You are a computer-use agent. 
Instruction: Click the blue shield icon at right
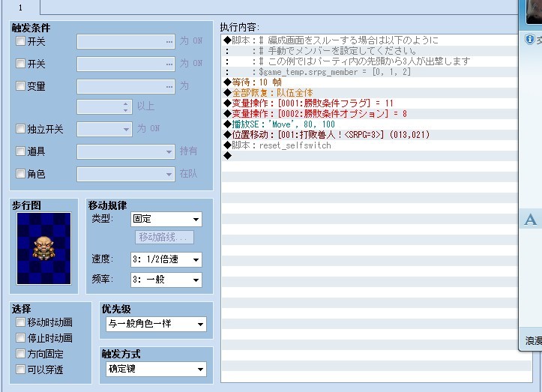(x=529, y=40)
